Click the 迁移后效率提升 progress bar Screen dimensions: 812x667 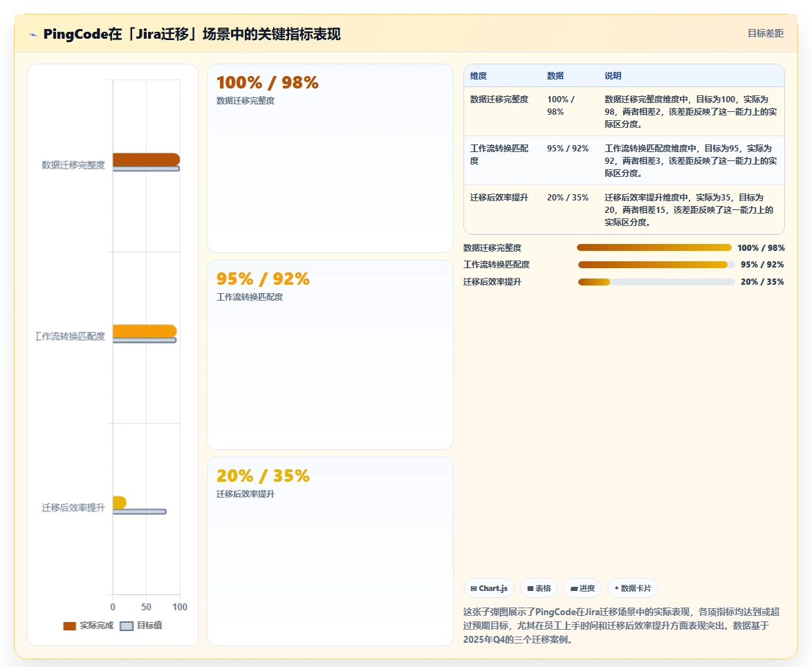click(656, 282)
